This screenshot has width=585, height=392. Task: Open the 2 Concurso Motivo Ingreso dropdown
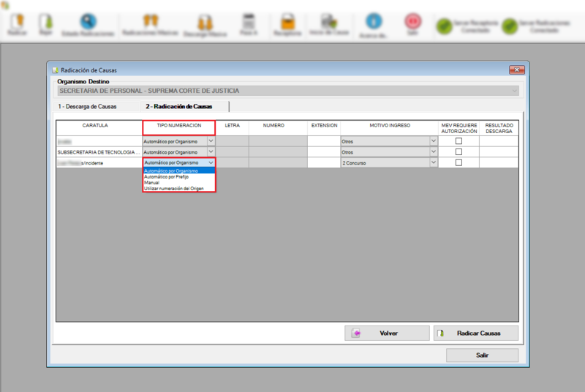pos(433,162)
